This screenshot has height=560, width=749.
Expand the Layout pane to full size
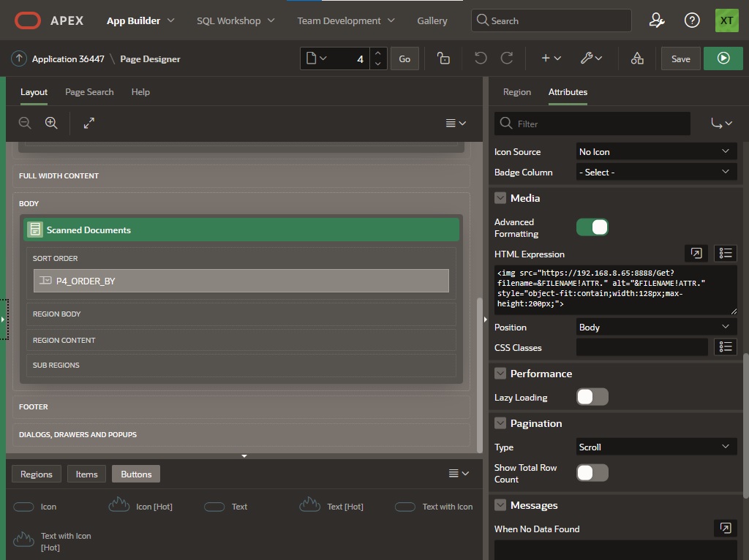89,123
